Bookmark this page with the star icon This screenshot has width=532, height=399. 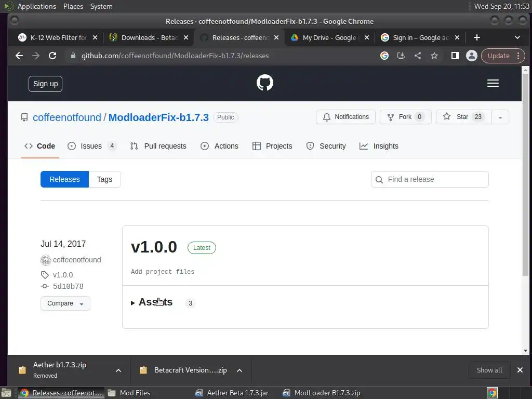pos(434,56)
